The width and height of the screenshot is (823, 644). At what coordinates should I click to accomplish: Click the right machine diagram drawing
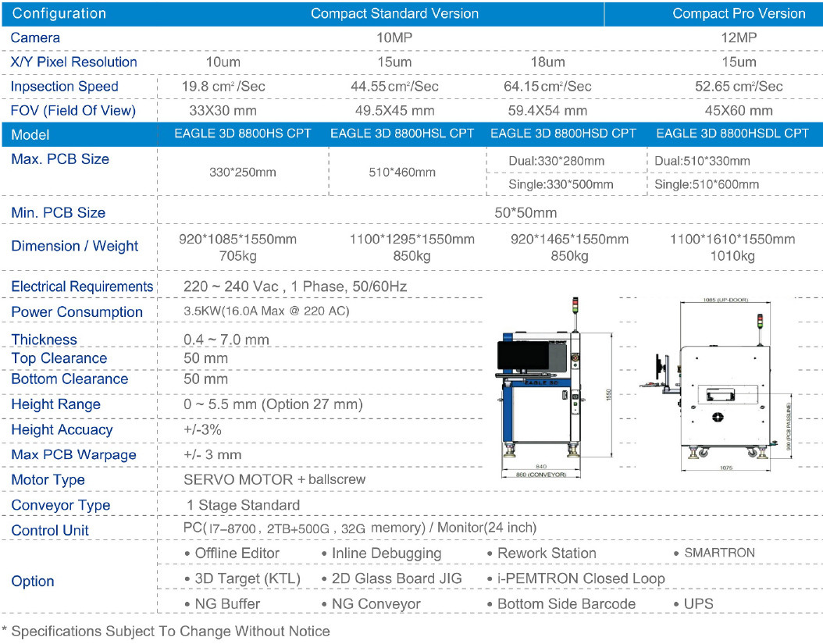(726, 382)
